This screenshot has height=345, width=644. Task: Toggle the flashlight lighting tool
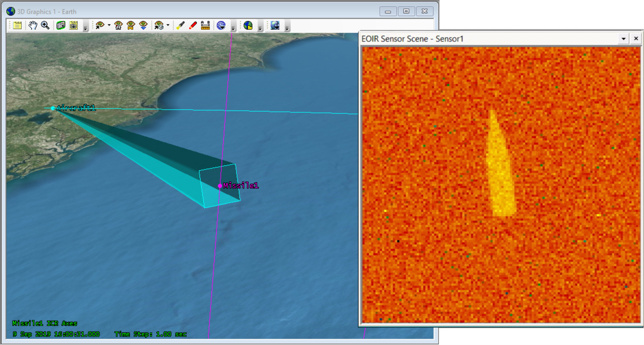pyautogui.click(x=180, y=25)
